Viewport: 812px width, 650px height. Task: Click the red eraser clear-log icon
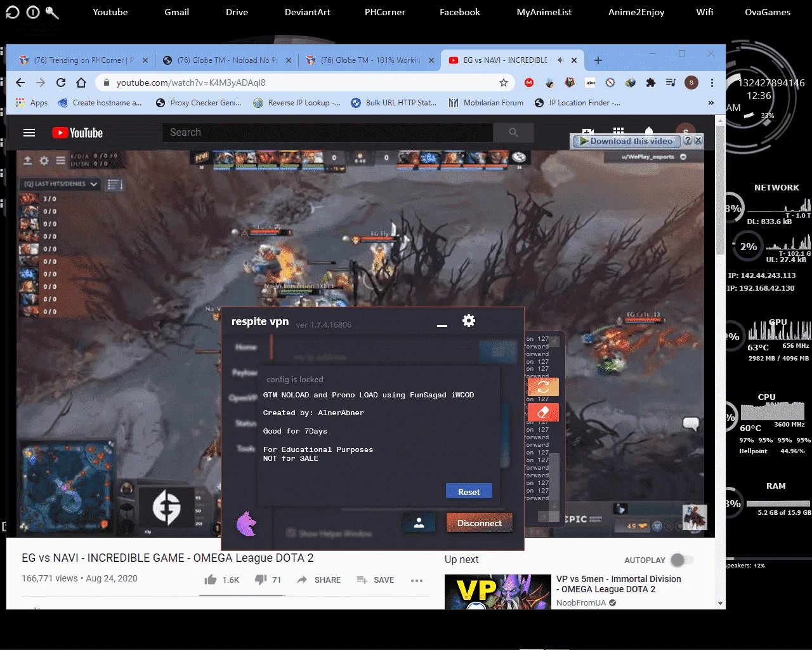pyautogui.click(x=543, y=412)
